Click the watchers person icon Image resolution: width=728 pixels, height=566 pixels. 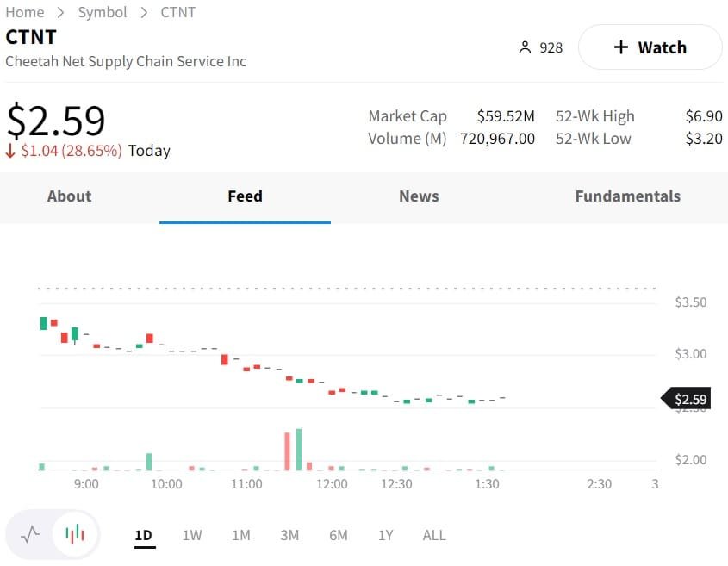(x=525, y=48)
